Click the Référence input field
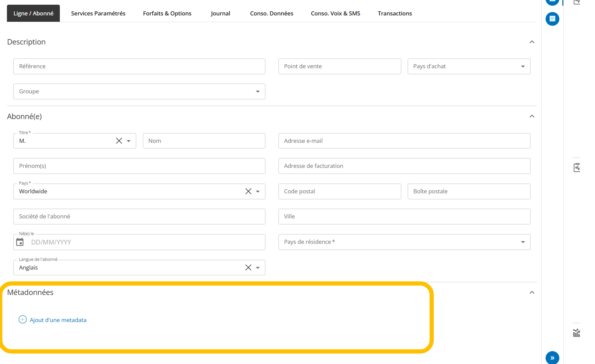595x364 pixels. pos(139,66)
